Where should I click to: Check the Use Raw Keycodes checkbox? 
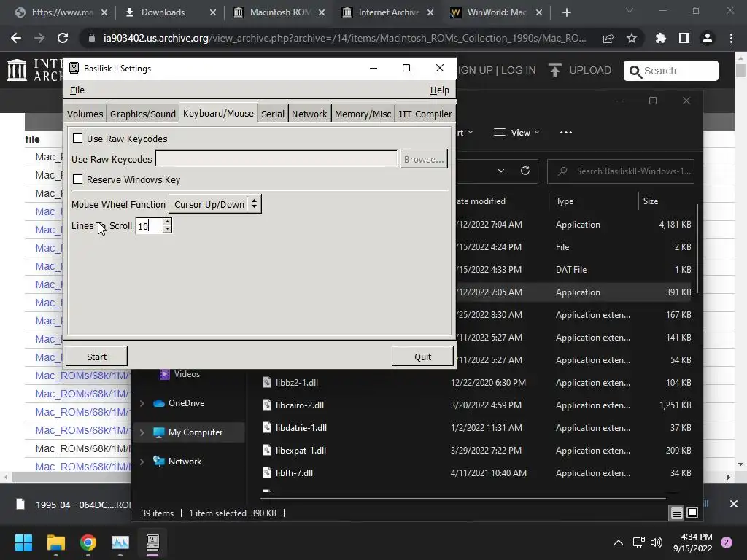coord(77,139)
